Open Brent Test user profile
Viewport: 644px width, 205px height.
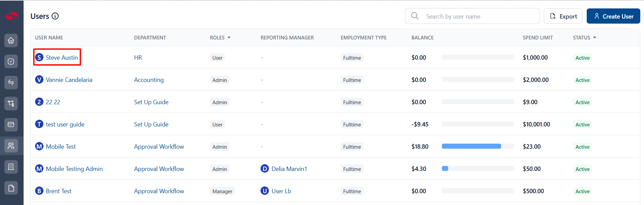pos(59,191)
